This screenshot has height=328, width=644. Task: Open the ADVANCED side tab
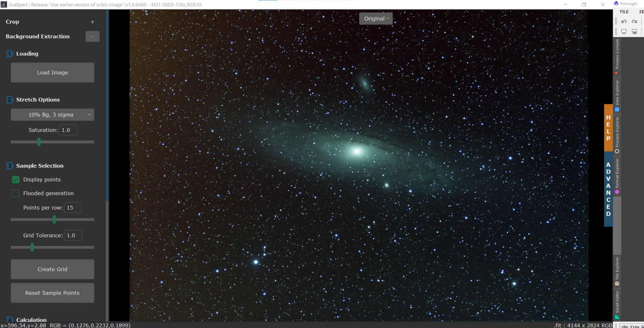[x=608, y=189]
